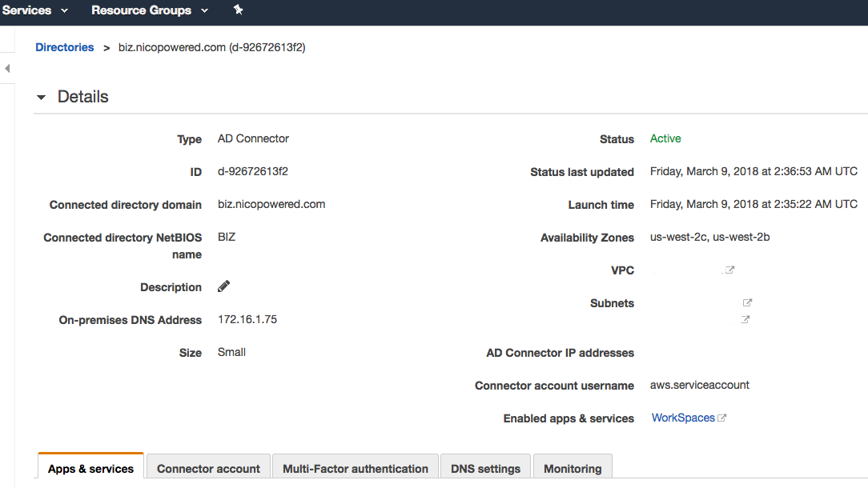Click the pin shortcut icon in top bar
Viewport: 868px width, 488px height.
pos(238,10)
